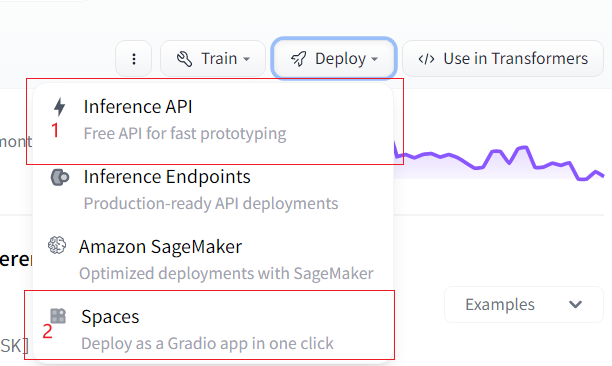Click the lightning bolt Inference API icon
The height and width of the screenshot is (366, 612).
tap(59, 107)
